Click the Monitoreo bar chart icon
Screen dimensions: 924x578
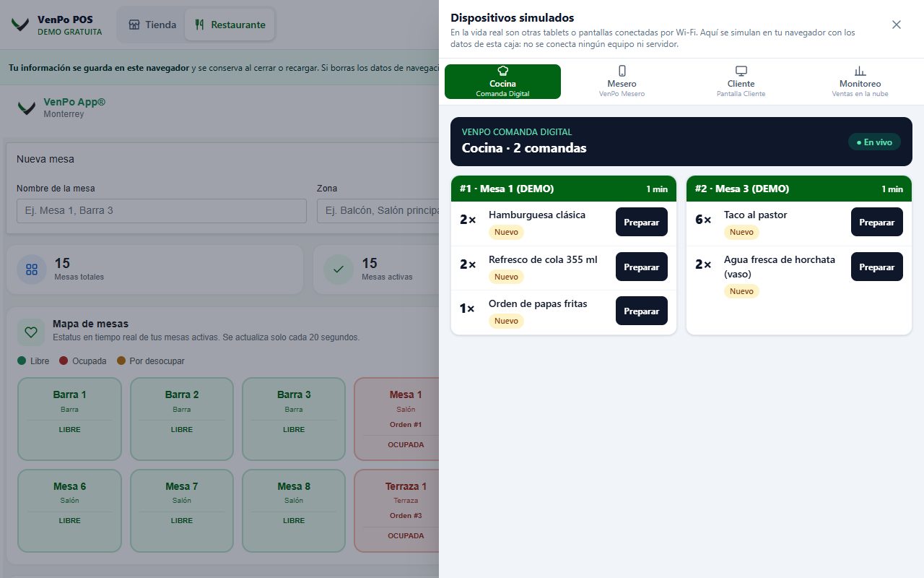click(860, 71)
